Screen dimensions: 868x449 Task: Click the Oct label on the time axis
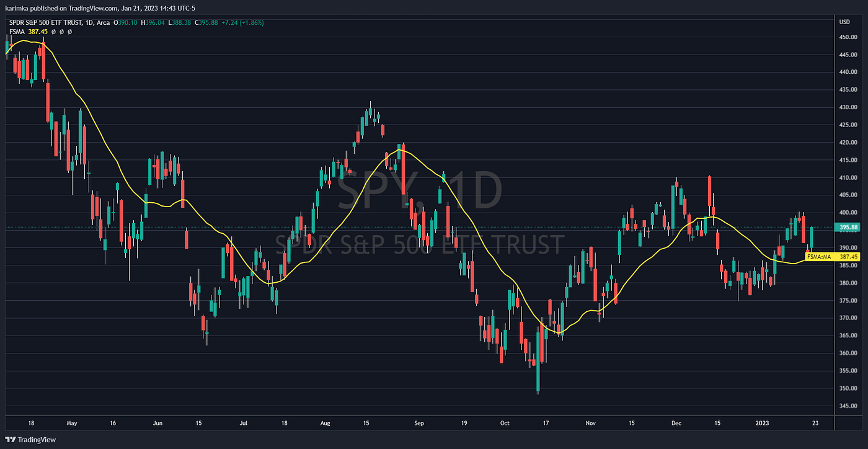505,424
